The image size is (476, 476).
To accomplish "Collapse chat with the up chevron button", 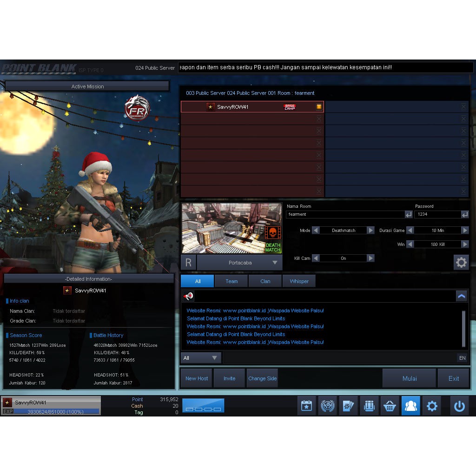I will (462, 296).
